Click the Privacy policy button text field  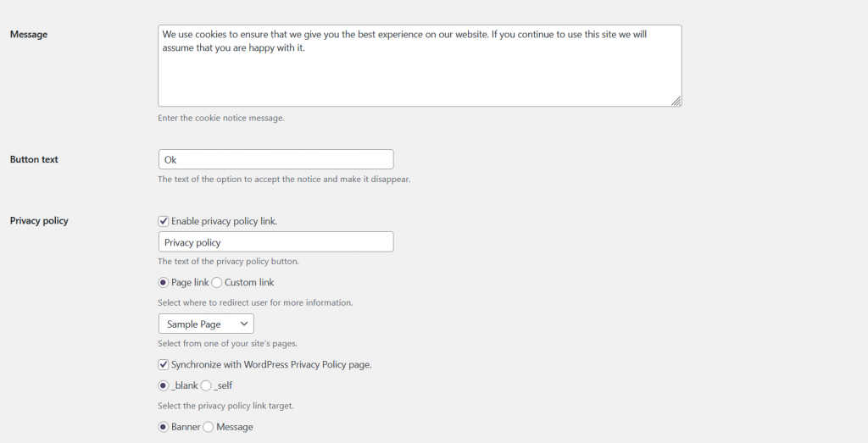(x=275, y=241)
